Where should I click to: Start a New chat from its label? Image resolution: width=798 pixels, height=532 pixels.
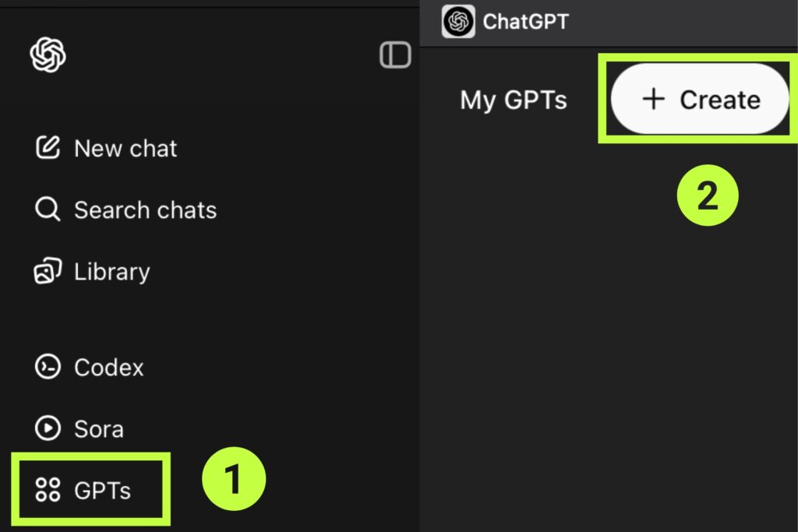click(x=125, y=148)
